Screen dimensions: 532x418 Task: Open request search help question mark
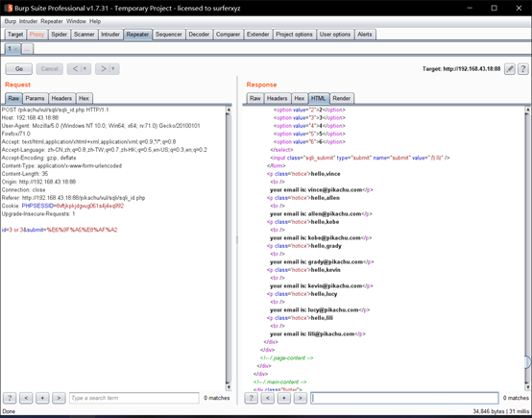point(10,398)
